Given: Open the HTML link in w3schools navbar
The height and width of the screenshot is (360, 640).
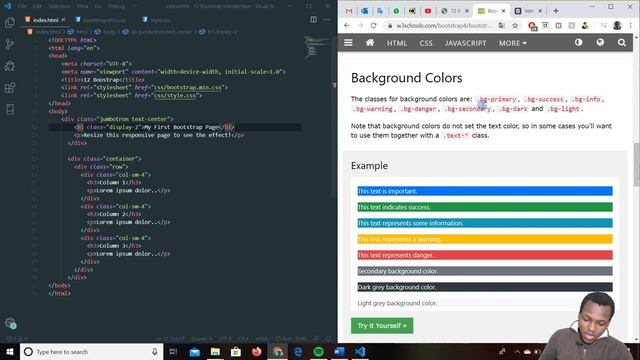Looking at the screenshot, I should (397, 43).
